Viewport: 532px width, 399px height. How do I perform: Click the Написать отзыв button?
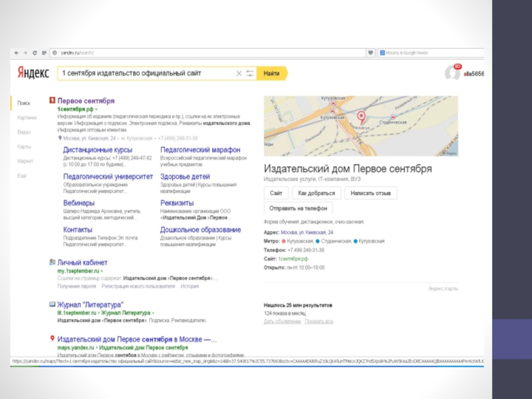tap(371, 193)
